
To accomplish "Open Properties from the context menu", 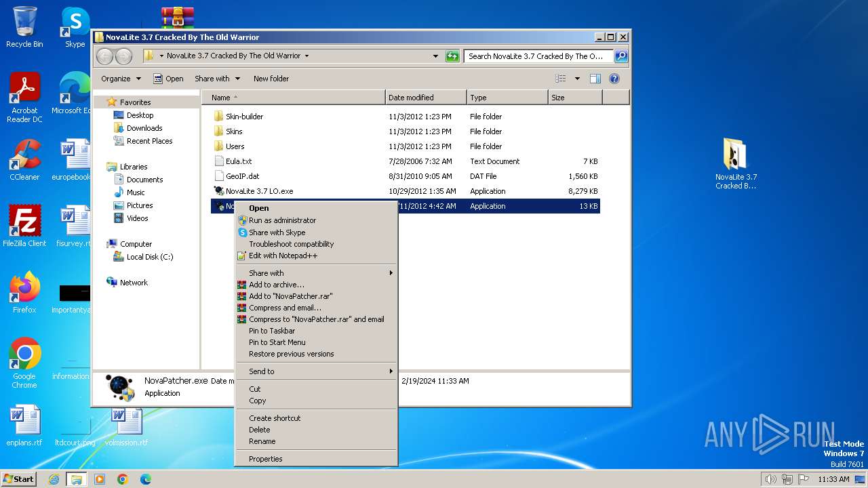I will [315, 459].
